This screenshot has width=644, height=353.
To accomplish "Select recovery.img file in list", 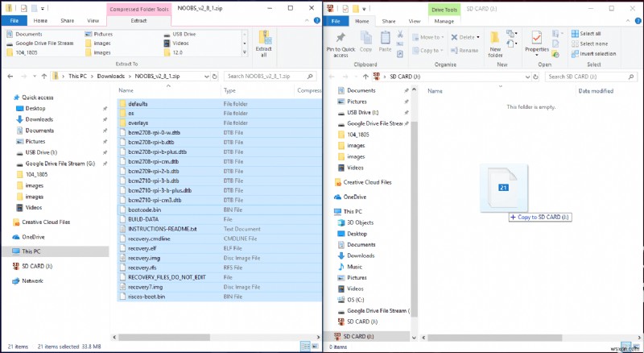I will (144, 258).
